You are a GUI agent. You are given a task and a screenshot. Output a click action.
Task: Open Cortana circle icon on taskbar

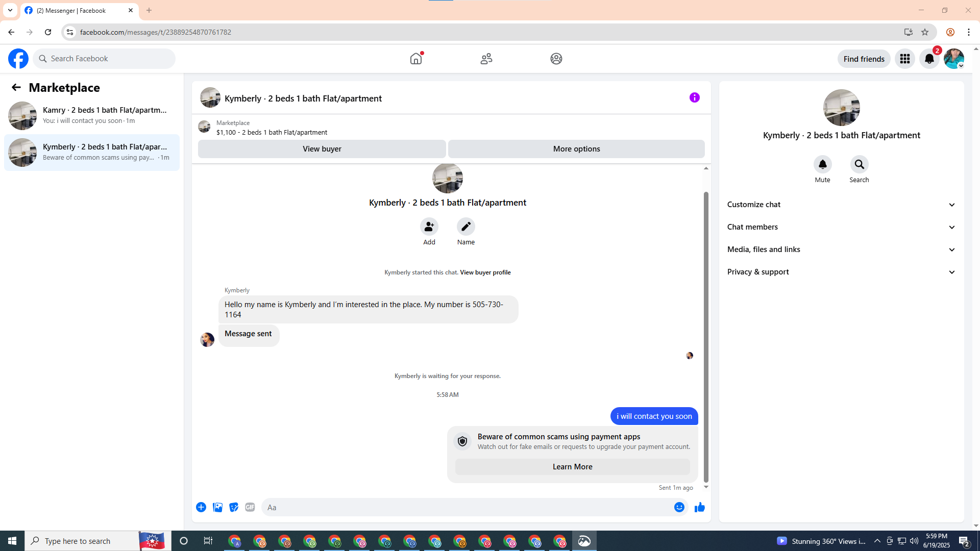[184, 541]
